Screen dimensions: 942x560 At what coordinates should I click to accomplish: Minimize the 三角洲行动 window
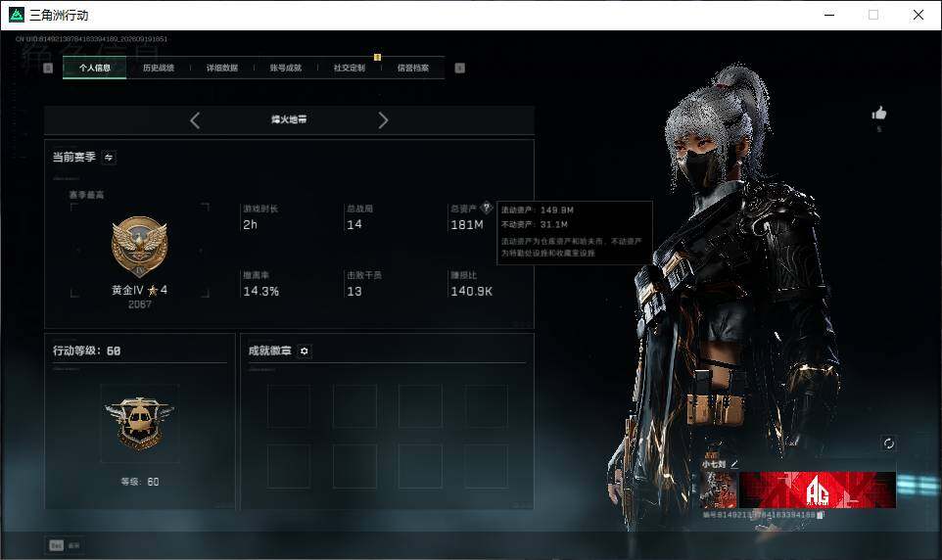pos(829,15)
